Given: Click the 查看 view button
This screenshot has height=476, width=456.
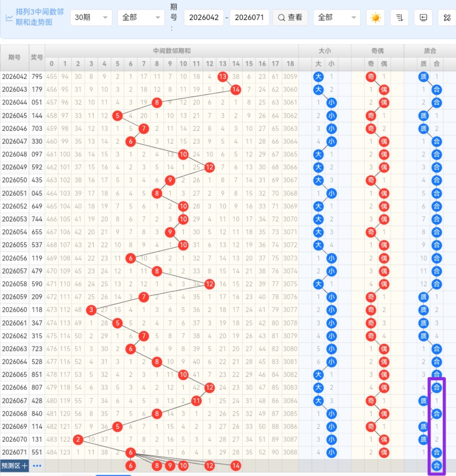Looking at the screenshot, I should [290, 18].
